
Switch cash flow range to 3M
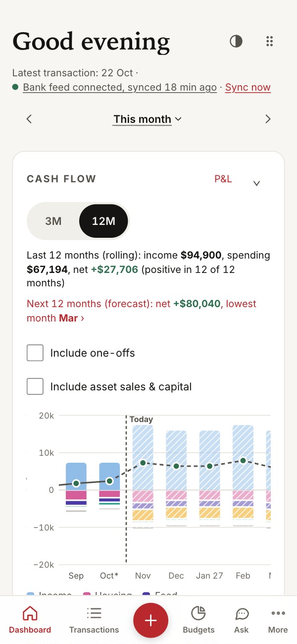pyautogui.click(x=53, y=221)
